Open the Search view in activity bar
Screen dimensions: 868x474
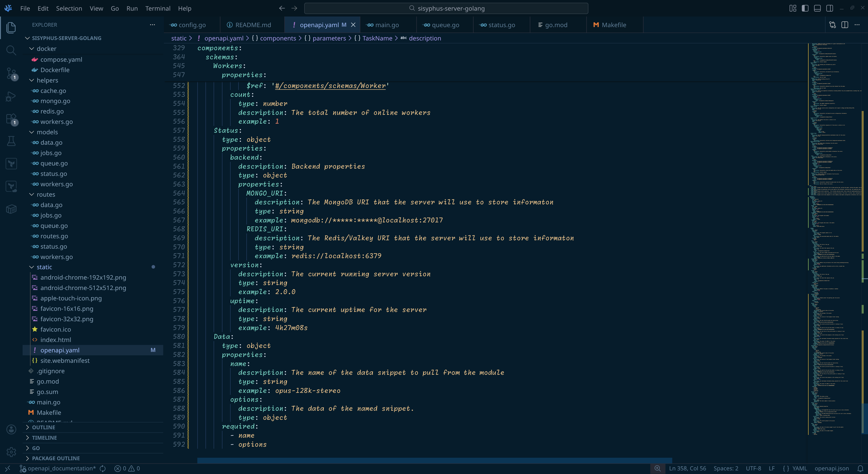[x=11, y=50]
